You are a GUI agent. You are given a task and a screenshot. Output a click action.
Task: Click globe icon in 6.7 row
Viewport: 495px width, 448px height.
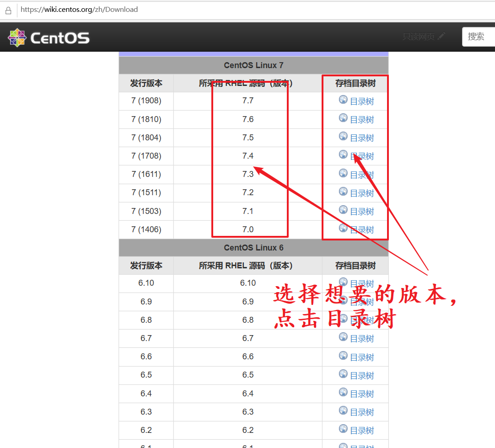coord(343,337)
